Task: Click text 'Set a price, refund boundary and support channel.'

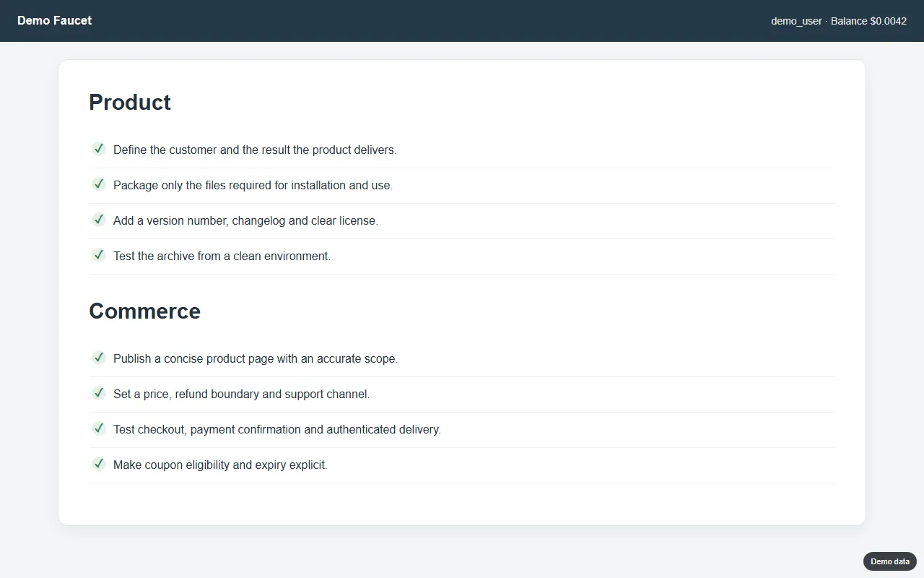Action: 241,394
